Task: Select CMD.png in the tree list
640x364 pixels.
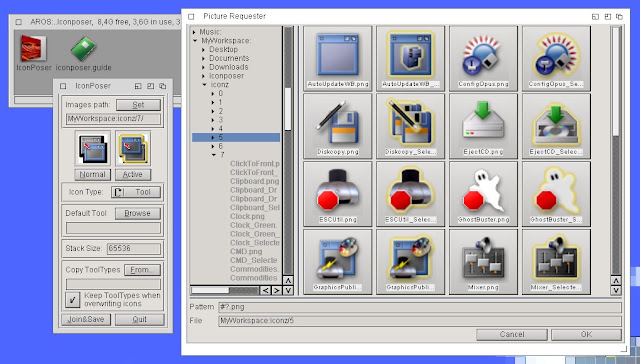Action: coord(246,251)
